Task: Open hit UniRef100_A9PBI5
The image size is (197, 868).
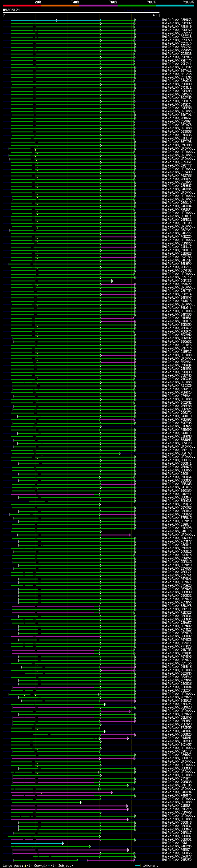Action: coord(177,101)
